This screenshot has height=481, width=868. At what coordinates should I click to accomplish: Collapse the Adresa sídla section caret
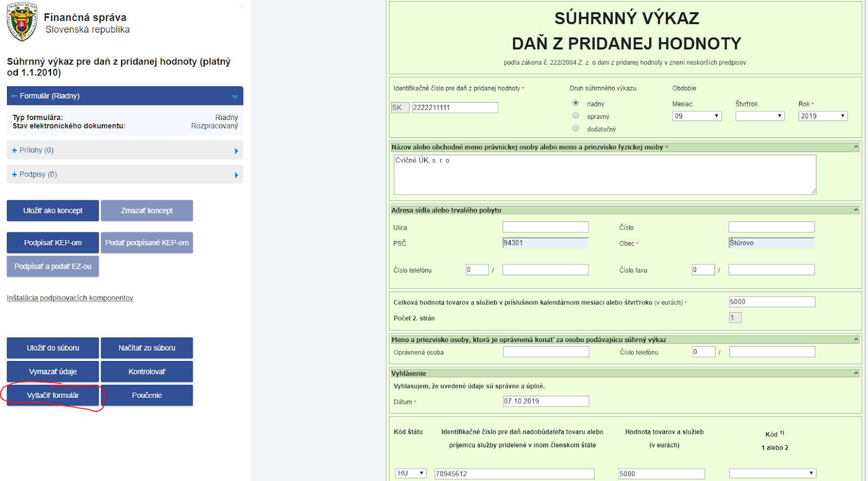pyautogui.click(x=856, y=210)
